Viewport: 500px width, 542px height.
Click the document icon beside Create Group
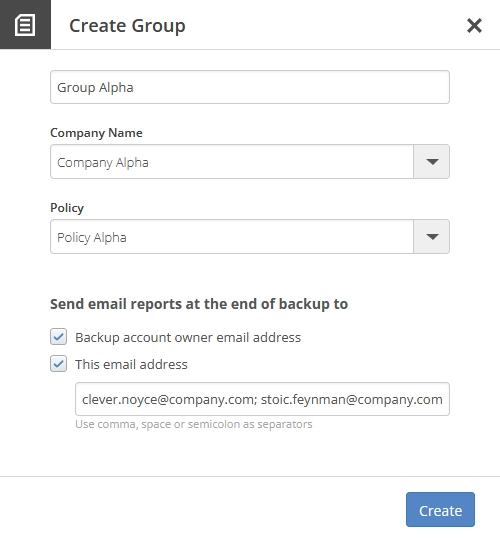(25, 25)
